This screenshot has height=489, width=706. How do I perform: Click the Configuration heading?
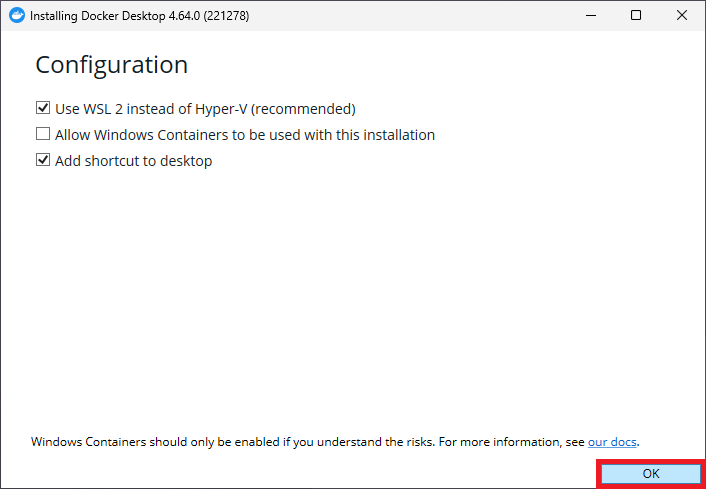[111, 65]
